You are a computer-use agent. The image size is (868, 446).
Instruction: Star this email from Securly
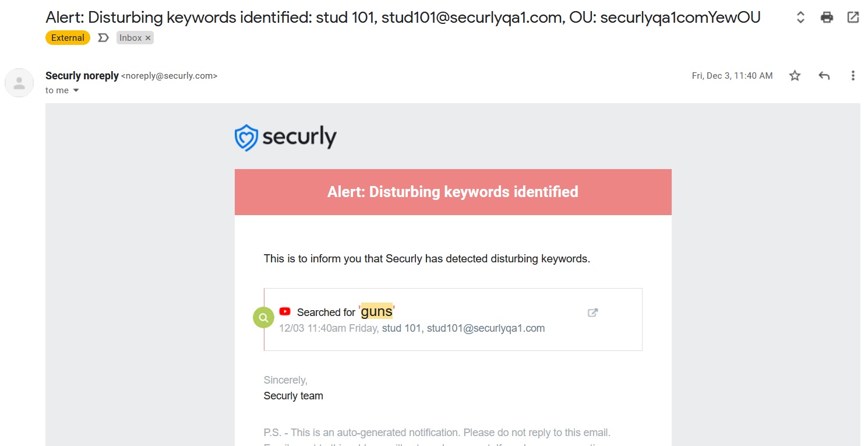pos(795,76)
